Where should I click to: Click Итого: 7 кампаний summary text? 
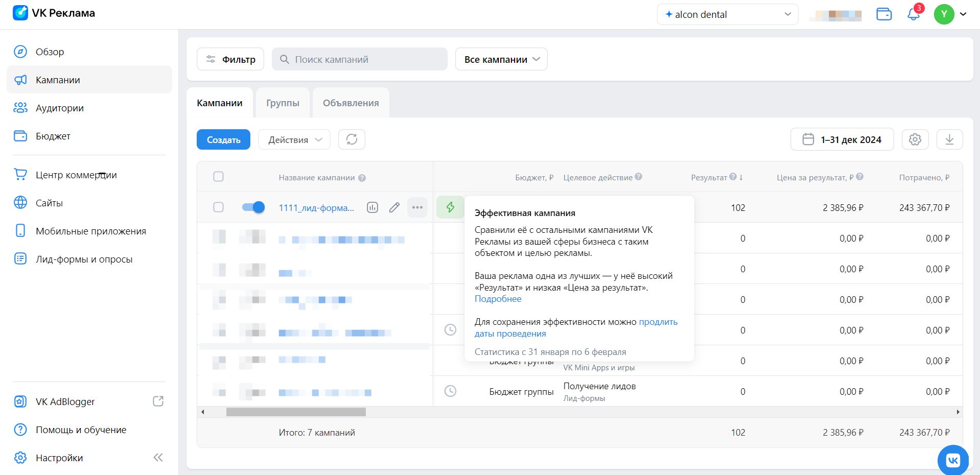pyautogui.click(x=317, y=433)
